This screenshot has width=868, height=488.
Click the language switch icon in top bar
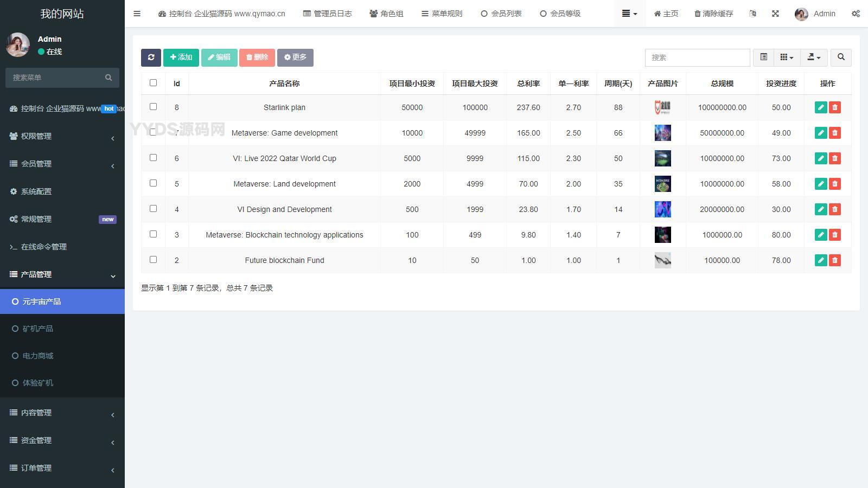pos(752,14)
